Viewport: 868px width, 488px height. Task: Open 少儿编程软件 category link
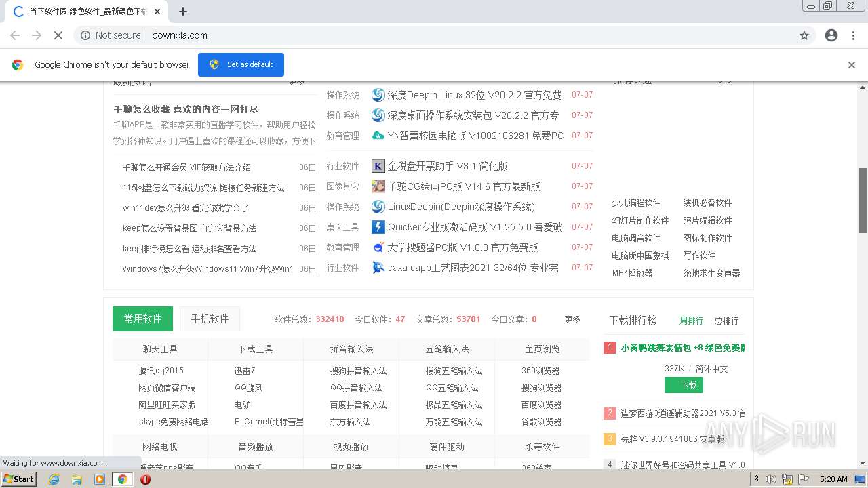click(x=636, y=203)
